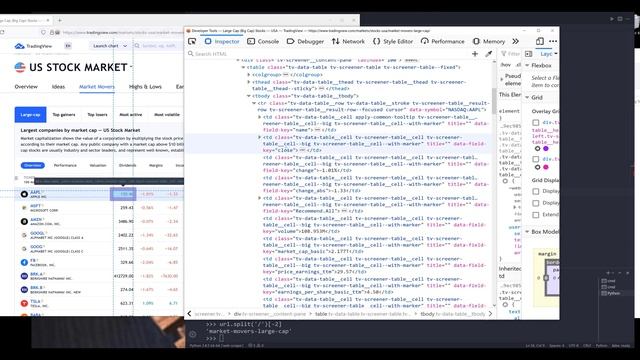Open the Console tab
Image resolution: width=640 pixels, height=360 pixels.
coord(263,41)
